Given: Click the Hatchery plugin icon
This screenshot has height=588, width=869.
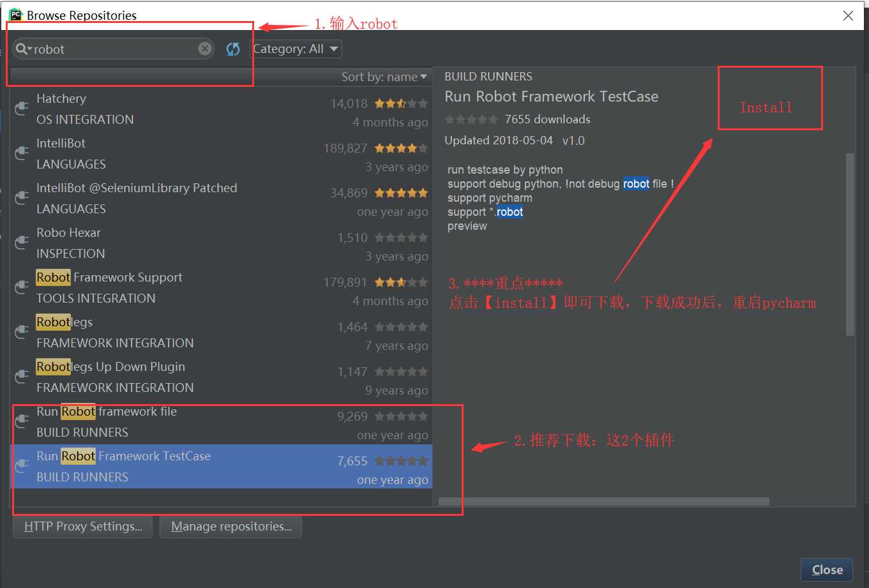Looking at the screenshot, I should [x=22, y=108].
